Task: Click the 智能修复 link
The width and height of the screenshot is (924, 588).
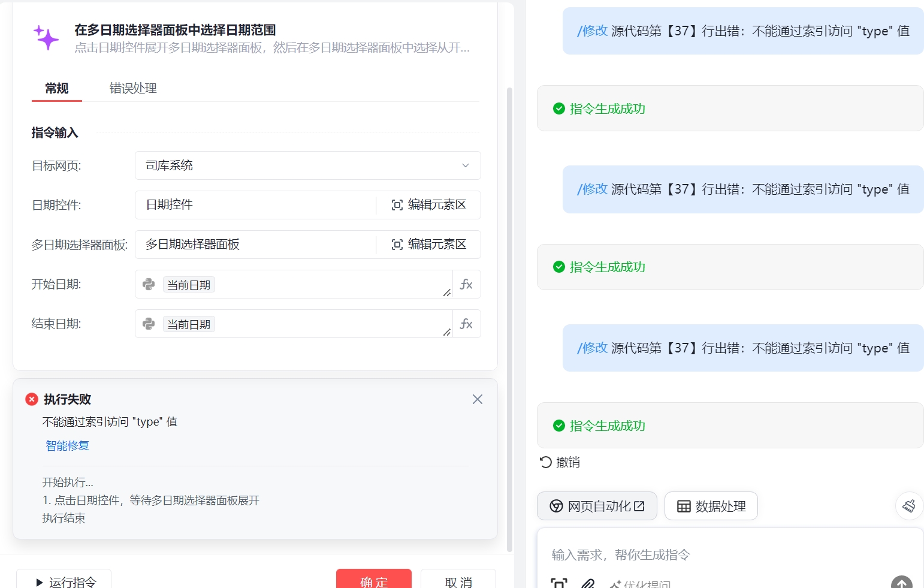Action: (67, 445)
